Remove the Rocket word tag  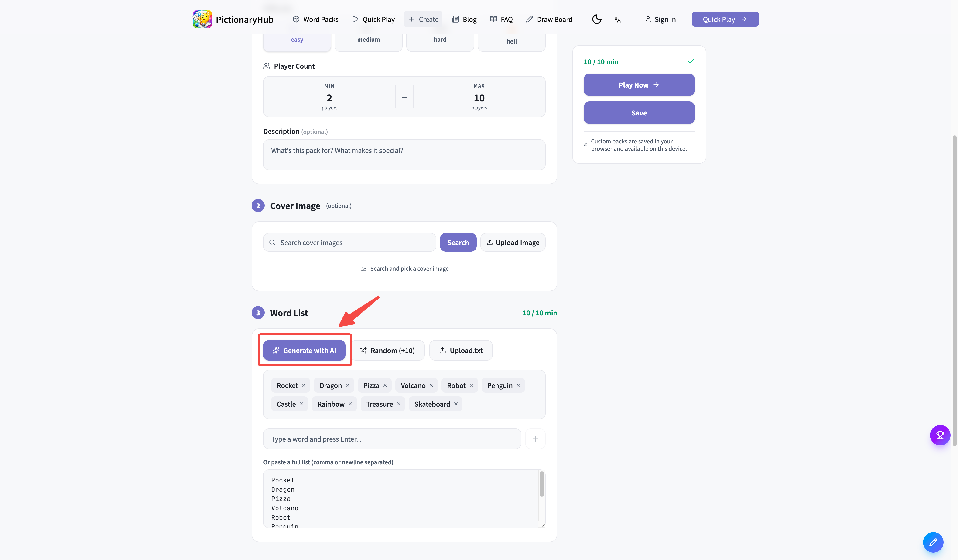click(x=303, y=385)
